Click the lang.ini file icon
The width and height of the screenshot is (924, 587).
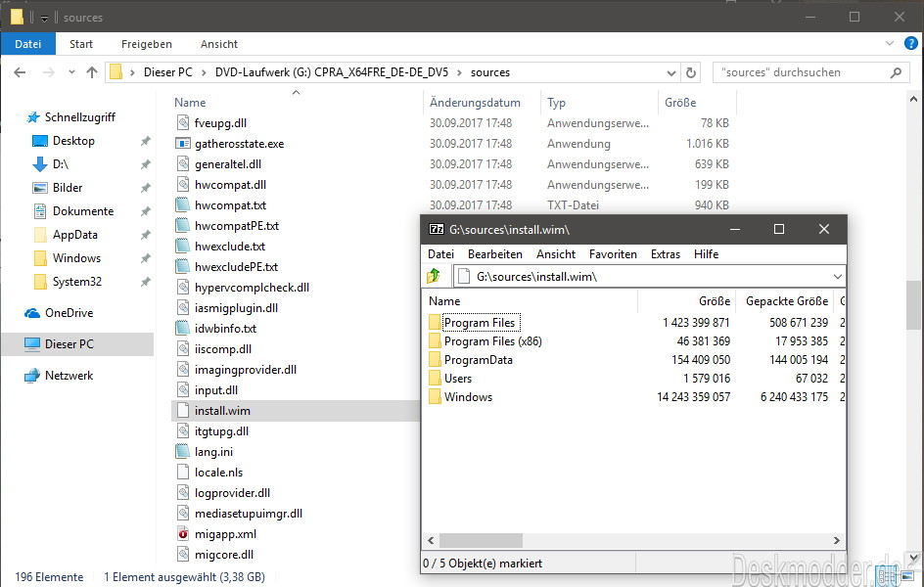pyautogui.click(x=183, y=452)
